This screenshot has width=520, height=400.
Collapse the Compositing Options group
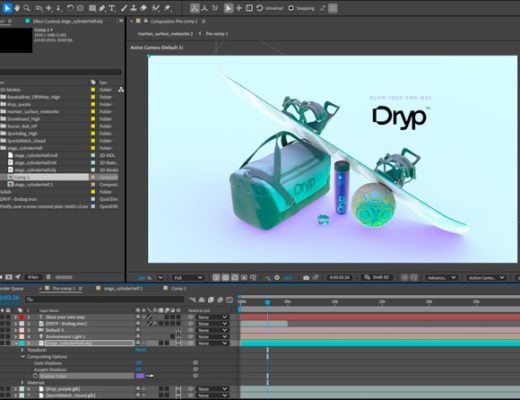[23, 357]
